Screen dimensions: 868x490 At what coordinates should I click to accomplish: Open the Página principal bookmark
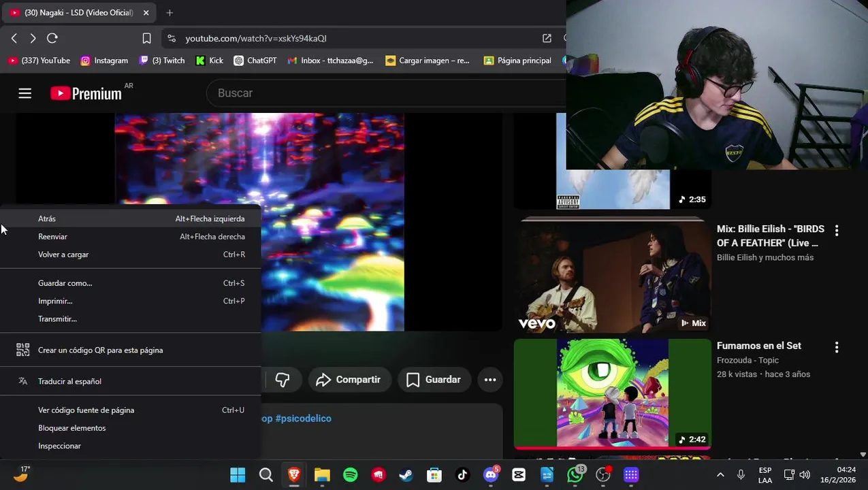pyautogui.click(x=517, y=61)
